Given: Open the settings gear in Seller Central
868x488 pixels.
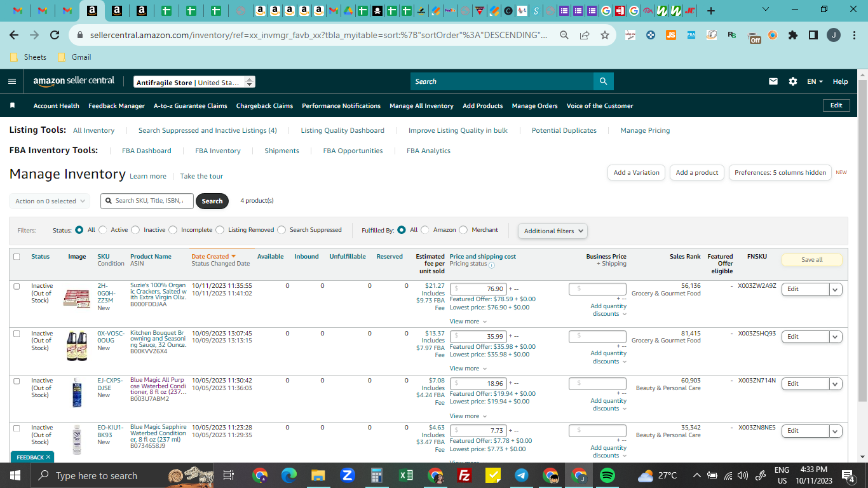Looking at the screenshot, I should [793, 81].
